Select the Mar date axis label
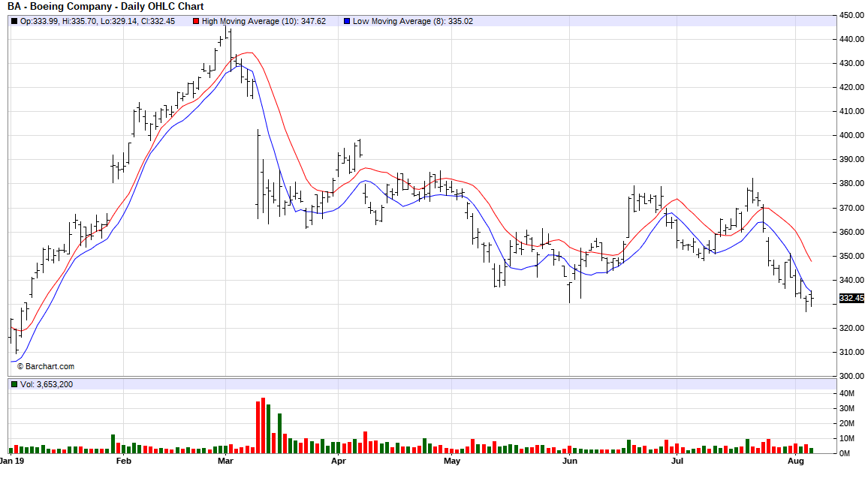 click(x=225, y=461)
